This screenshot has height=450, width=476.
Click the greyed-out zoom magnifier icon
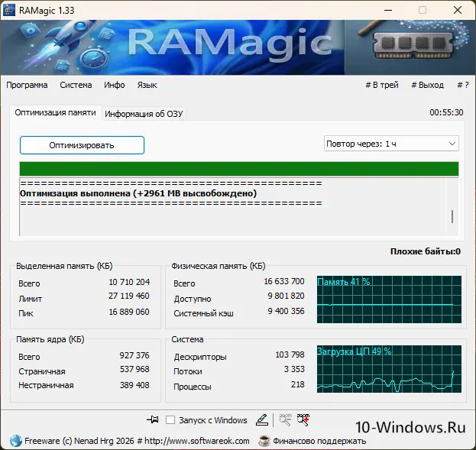tap(285, 420)
